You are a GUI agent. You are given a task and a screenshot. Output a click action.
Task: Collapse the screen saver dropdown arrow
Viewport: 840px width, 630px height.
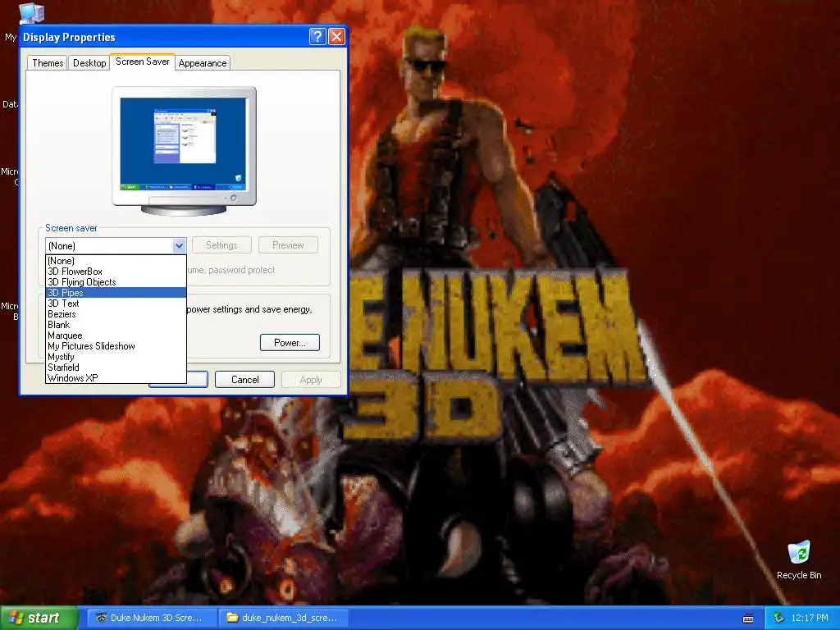click(x=179, y=246)
